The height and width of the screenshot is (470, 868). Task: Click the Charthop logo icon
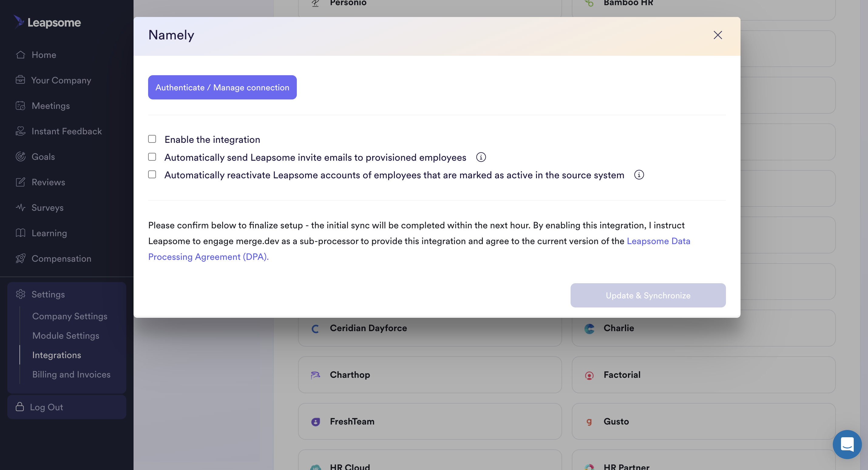pos(315,375)
